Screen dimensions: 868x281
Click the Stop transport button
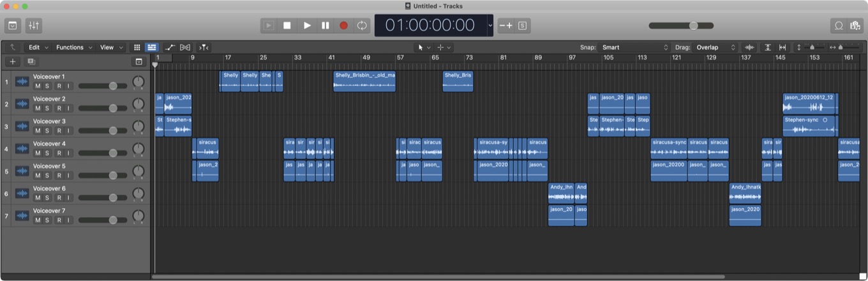pos(287,26)
